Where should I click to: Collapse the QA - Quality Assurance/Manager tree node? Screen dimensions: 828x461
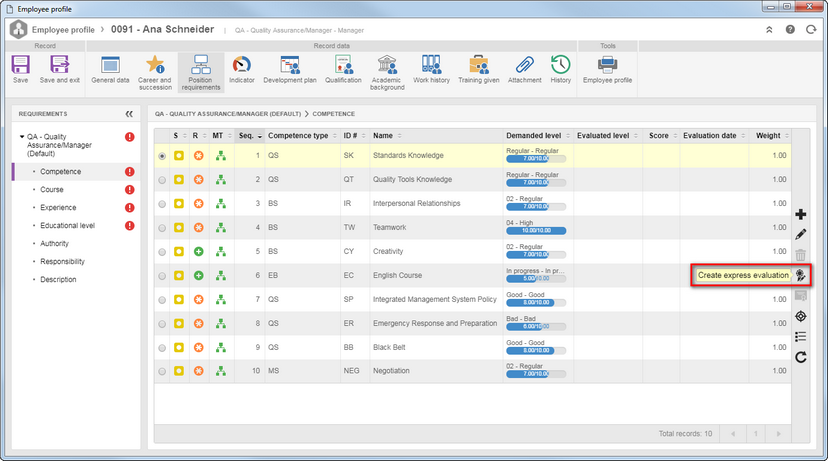[x=22, y=136]
